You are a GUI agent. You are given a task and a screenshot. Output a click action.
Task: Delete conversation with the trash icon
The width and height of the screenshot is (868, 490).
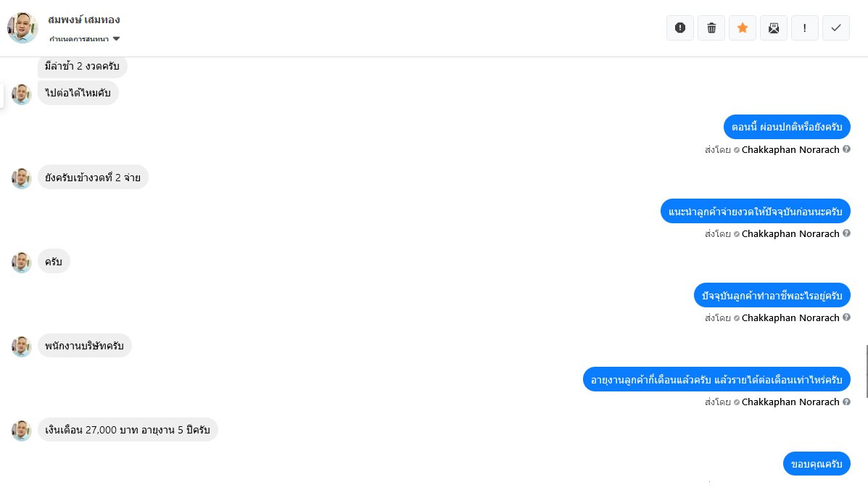[711, 28]
